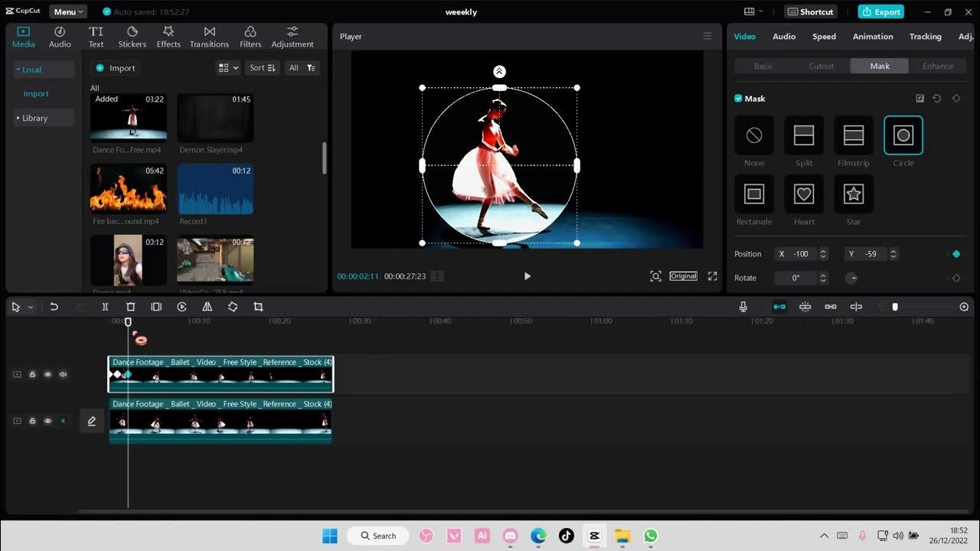Open the Tracking tab

[925, 37]
